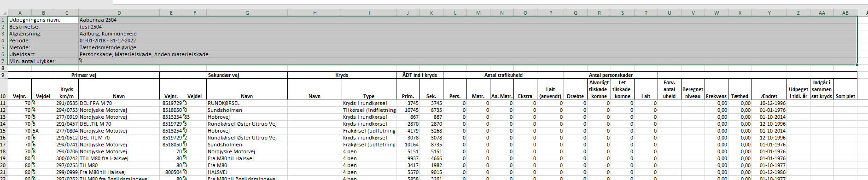
Task: Select column Y header
Action: tap(769, 13)
